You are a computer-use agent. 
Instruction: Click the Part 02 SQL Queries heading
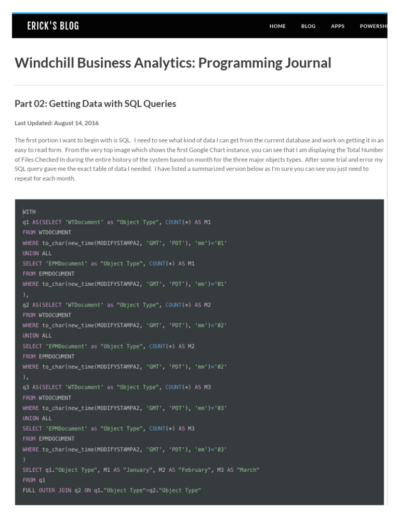[95, 104]
